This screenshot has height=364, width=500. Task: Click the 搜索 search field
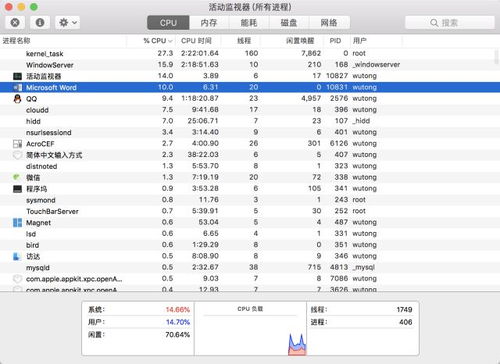[x=450, y=23]
